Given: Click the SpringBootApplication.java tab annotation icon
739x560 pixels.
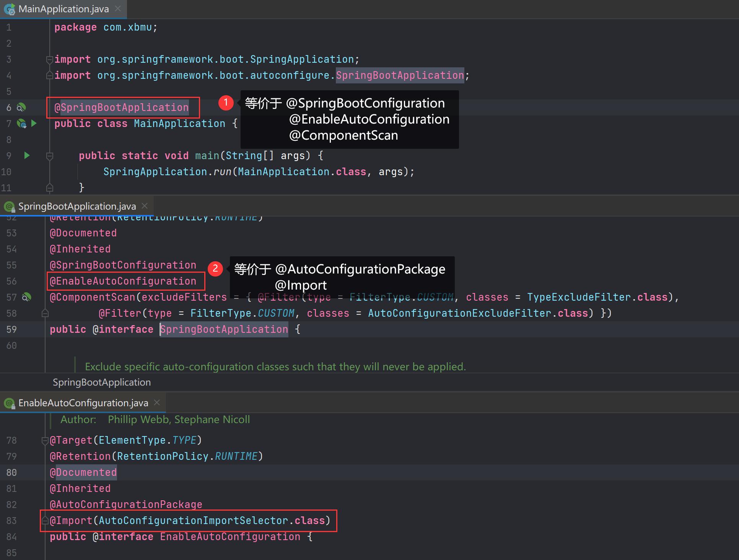Looking at the screenshot, I should [x=9, y=207].
